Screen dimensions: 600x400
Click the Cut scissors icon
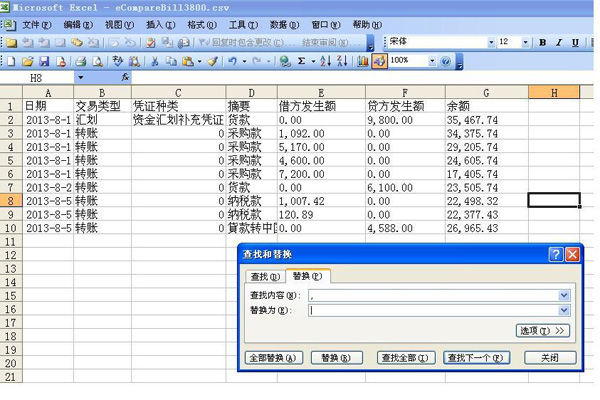pos(156,61)
